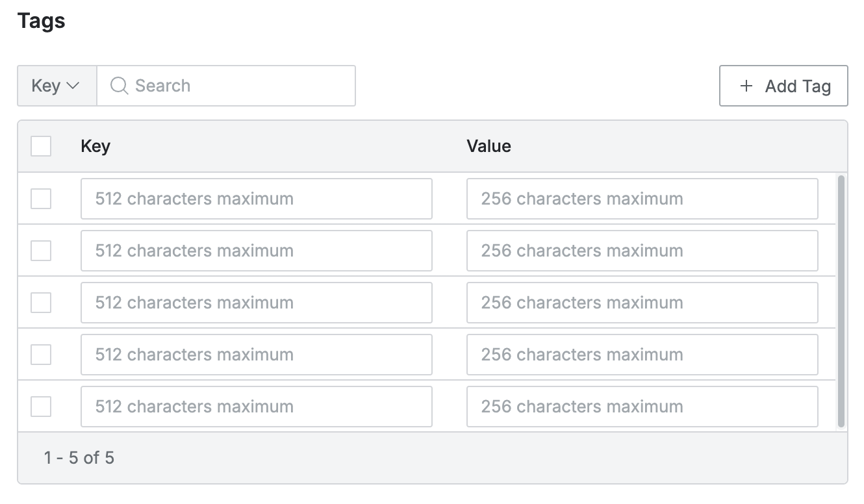Click the Value column header
Screen dimensions: 864x504
point(489,146)
